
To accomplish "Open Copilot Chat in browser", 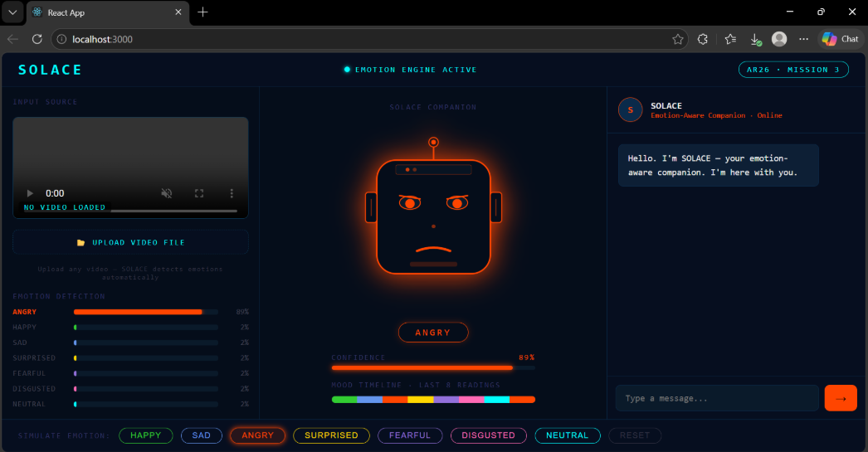I will (x=841, y=39).
